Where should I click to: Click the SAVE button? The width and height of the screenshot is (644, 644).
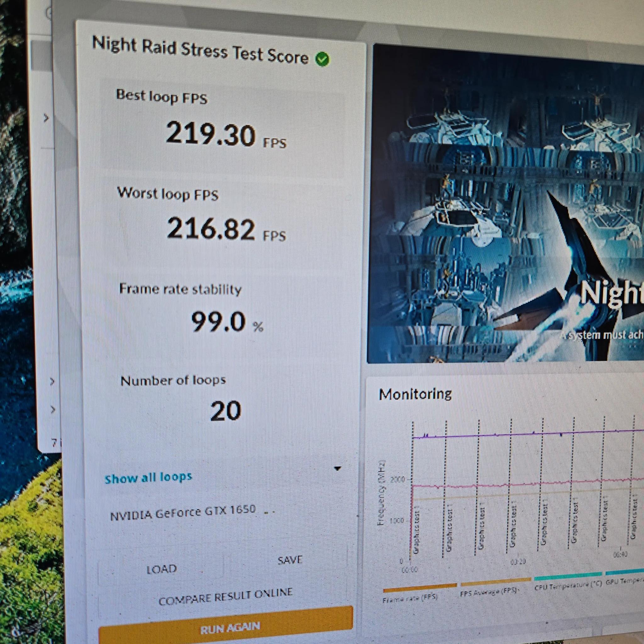[290, 560]
